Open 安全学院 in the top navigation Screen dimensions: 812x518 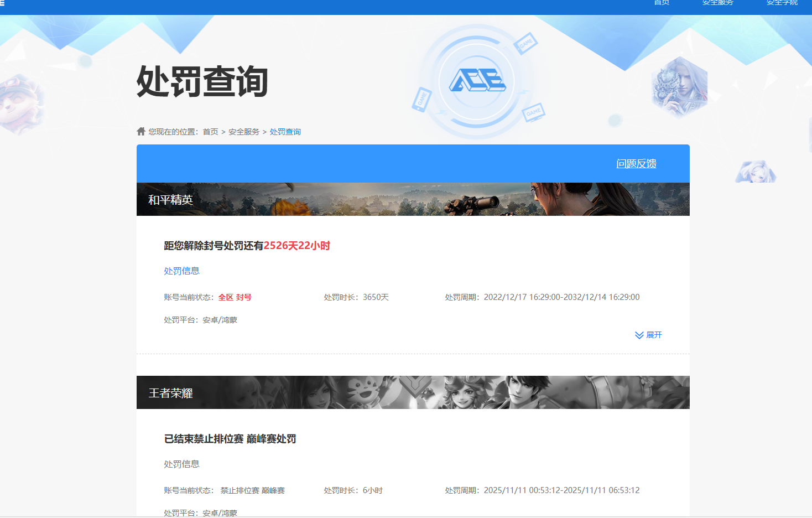coord(782,3)
